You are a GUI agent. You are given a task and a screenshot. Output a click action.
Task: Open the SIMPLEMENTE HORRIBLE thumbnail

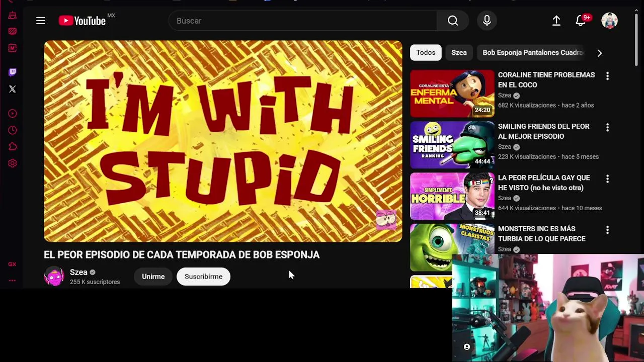[x=452, y=196]
